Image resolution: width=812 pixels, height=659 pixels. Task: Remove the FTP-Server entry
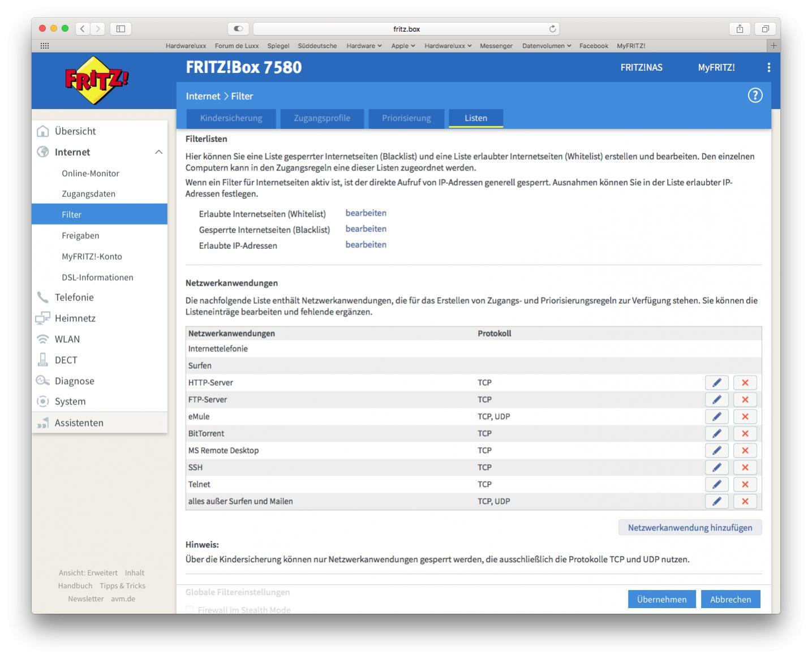click(745, 400)
